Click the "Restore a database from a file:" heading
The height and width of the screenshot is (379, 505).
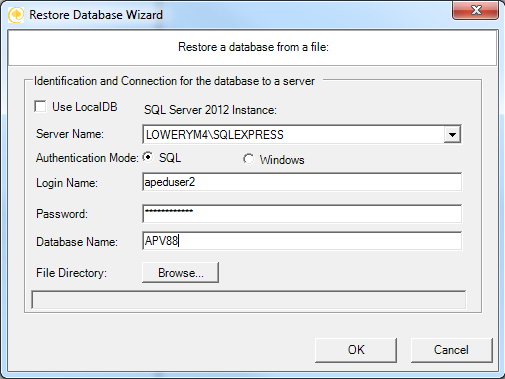tap(253, 47)
